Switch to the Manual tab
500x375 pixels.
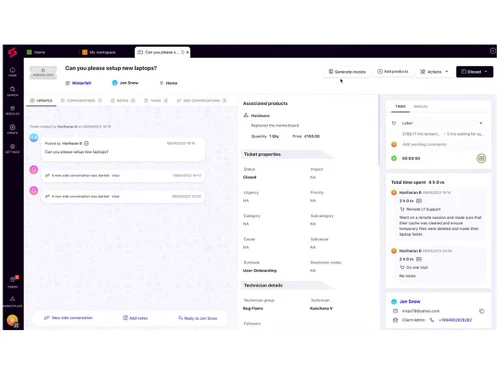(421, 106)
